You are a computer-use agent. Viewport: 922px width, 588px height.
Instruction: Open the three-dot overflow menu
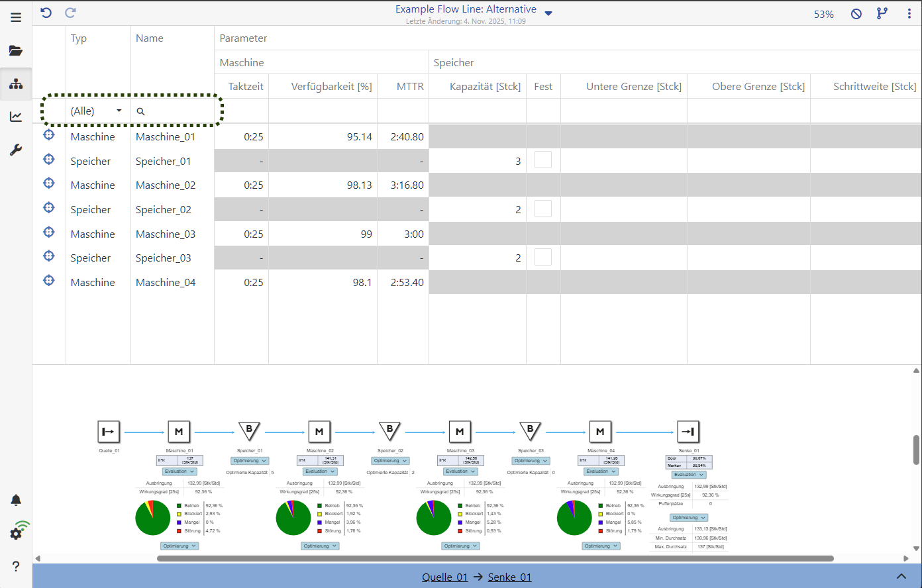(x=909, y=13)
